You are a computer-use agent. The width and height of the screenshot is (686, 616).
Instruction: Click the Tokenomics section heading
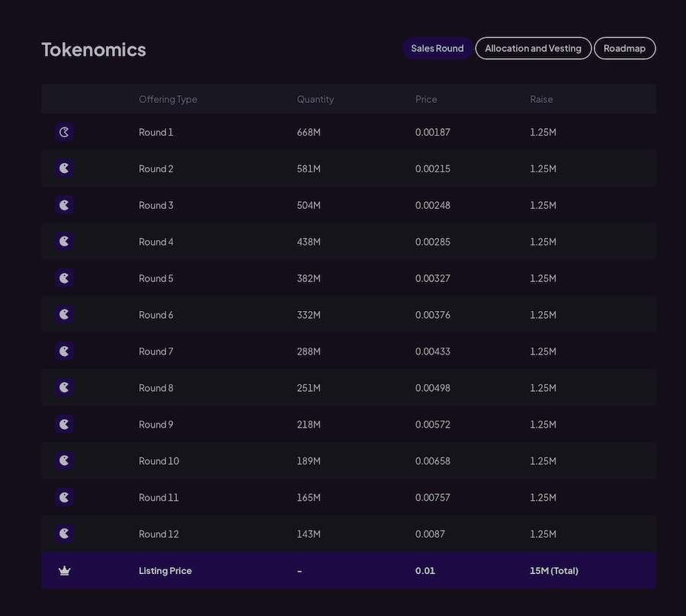point(94,50)
